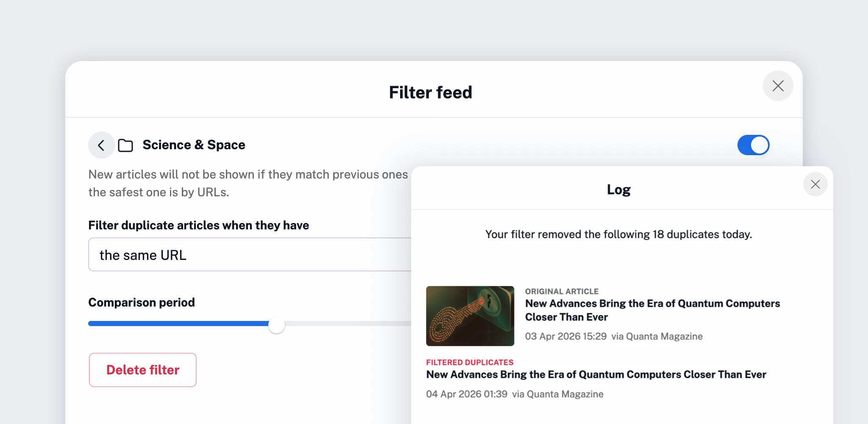Click the red FILTERED DUPLICATES label
The width and height of the screenshot is (868, 424).
pos(470,363)
